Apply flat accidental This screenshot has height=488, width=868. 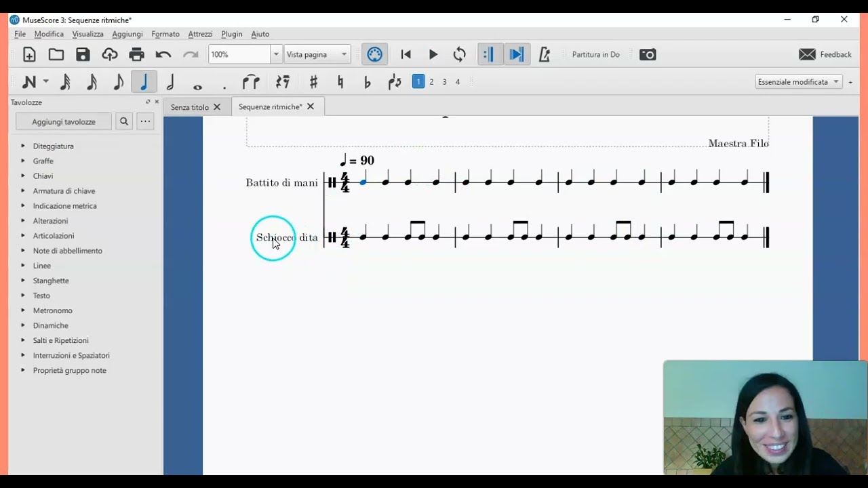[367, 82]
